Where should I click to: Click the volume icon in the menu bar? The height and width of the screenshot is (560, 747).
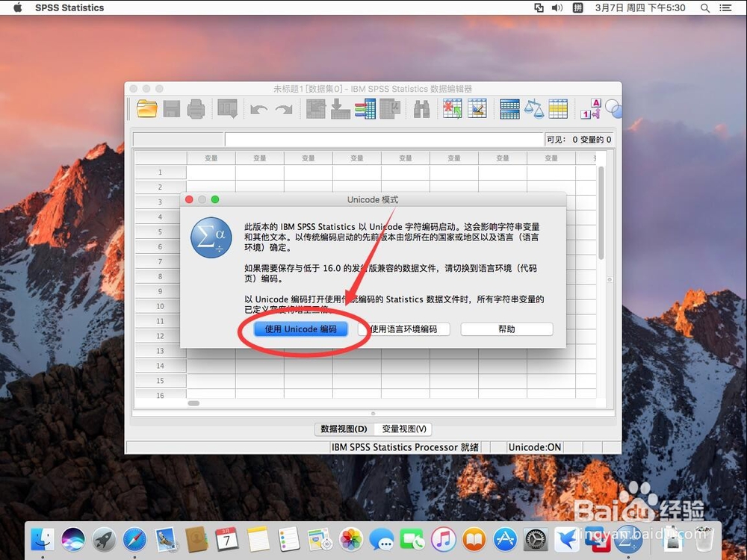point(557,7)
